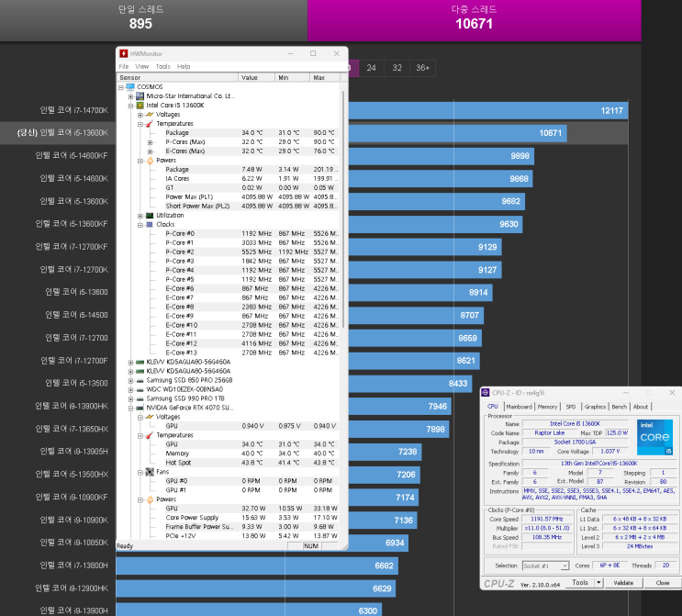682x616 pixels.
Task: Click the Max column header in HWMonitor
Action: click(x=325, y=77)
